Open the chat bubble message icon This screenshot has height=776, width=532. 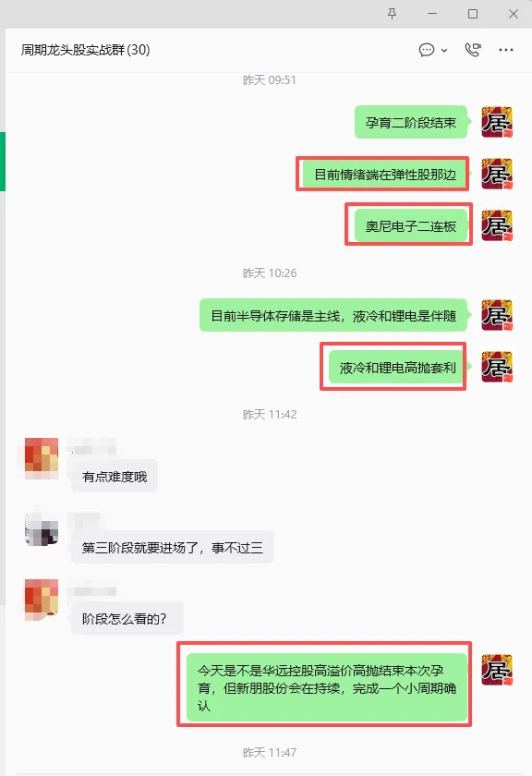coord(426,50)
